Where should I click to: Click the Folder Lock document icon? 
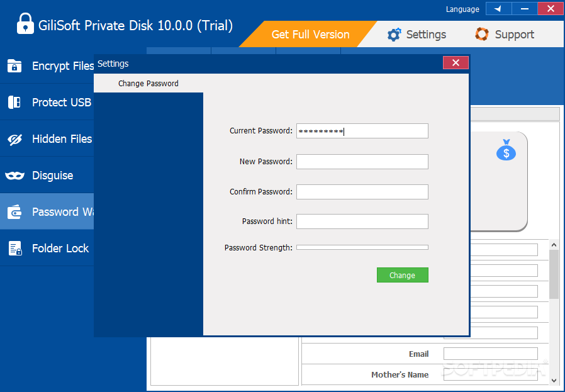[x=15, y=249]
